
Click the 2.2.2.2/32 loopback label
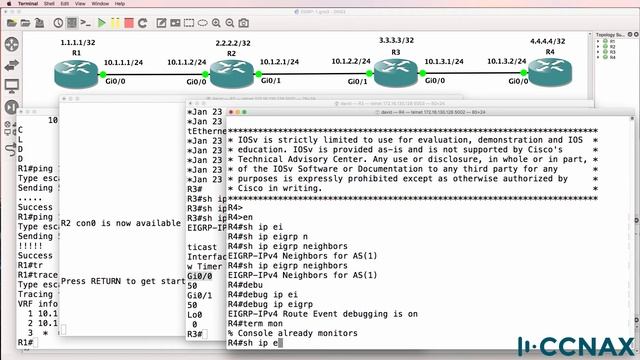(233, 43)
